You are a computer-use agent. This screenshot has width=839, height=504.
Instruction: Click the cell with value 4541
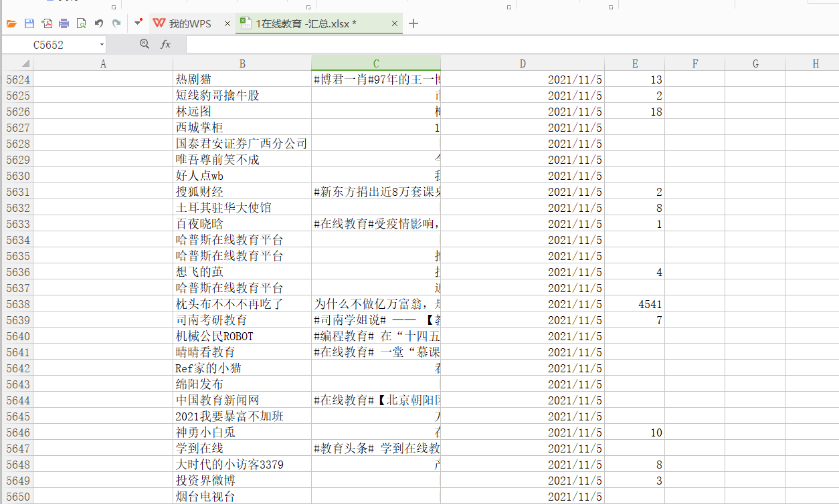pyautogui.click(x=635, y=304)
